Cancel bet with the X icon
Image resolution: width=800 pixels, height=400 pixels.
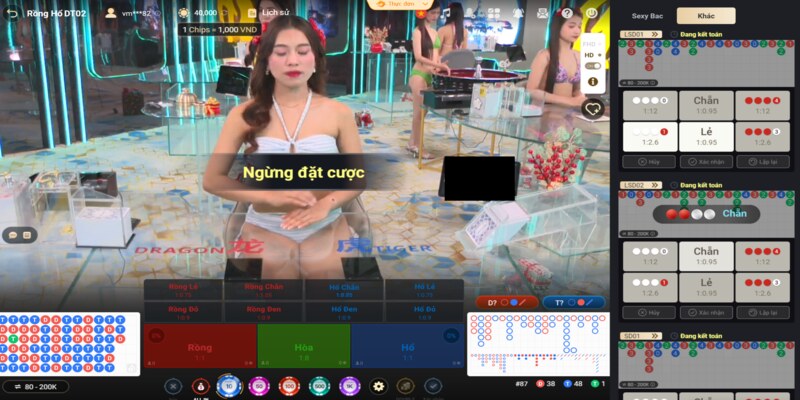(x=173, y=387)
